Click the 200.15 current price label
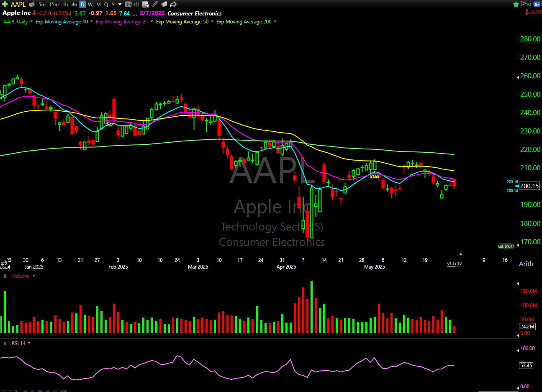 [x=529, y=186]
